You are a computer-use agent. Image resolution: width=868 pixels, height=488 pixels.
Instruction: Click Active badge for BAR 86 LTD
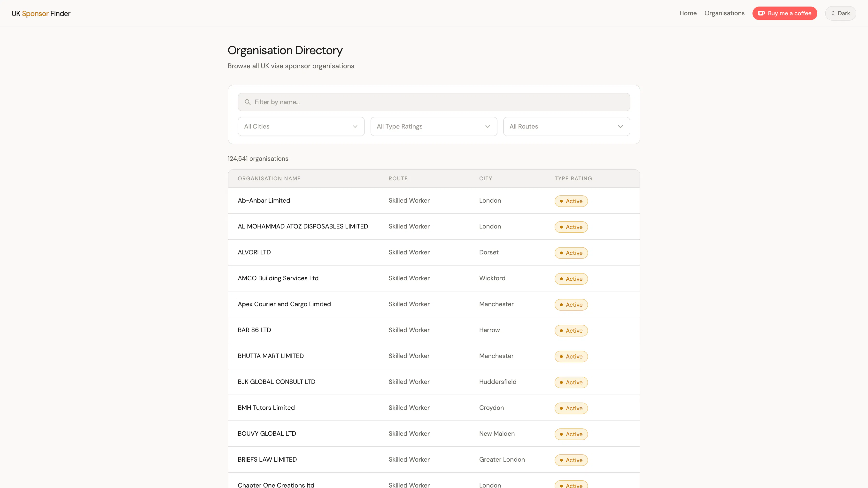571,331
